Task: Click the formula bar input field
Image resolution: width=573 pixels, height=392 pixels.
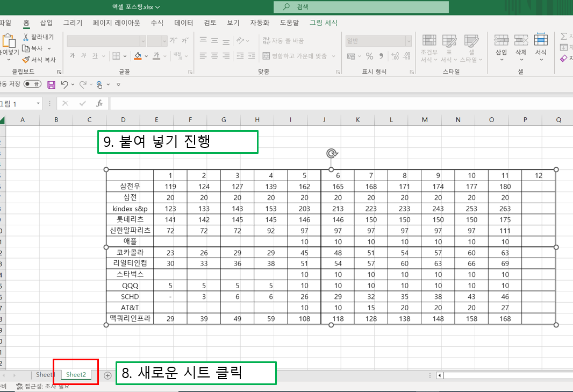Action: click(x=341, y=103)
